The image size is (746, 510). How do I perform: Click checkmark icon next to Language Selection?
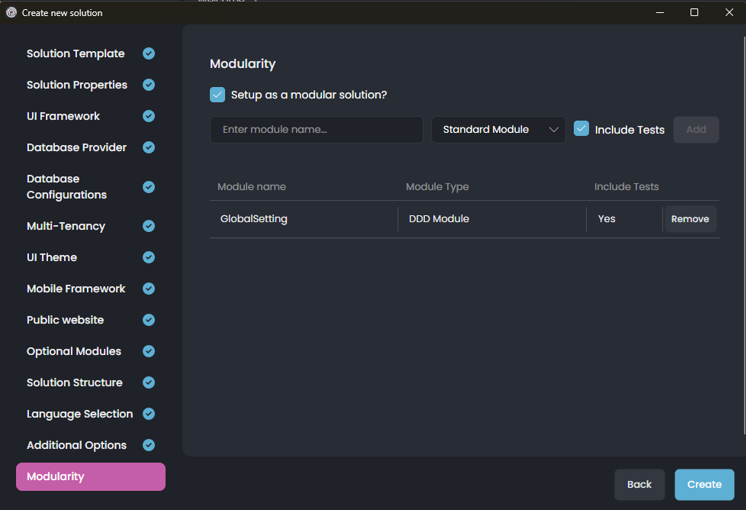148,414
